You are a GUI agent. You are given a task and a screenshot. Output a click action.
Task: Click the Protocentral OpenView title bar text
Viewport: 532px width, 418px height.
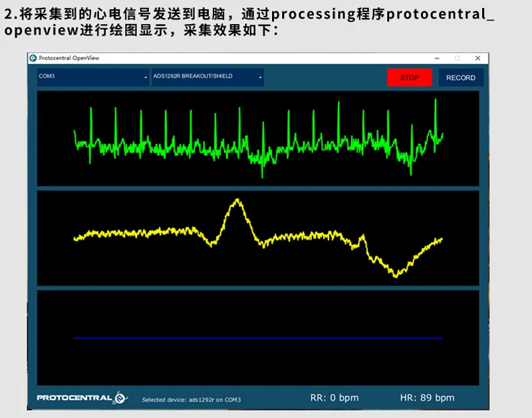69,59
